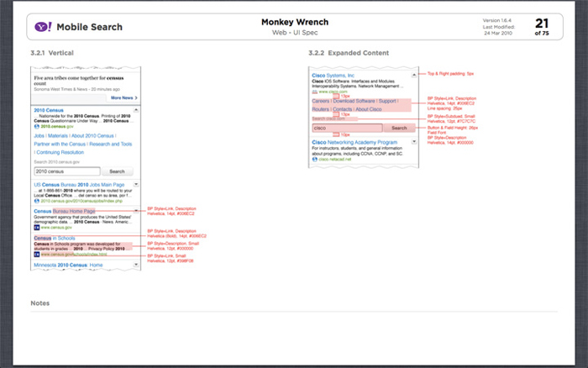Viewport: 588px width, 368px height.
Task: Click the favicon beside the census.gov/schools URL
Action: pyautogui.click(x=37, y=255)
